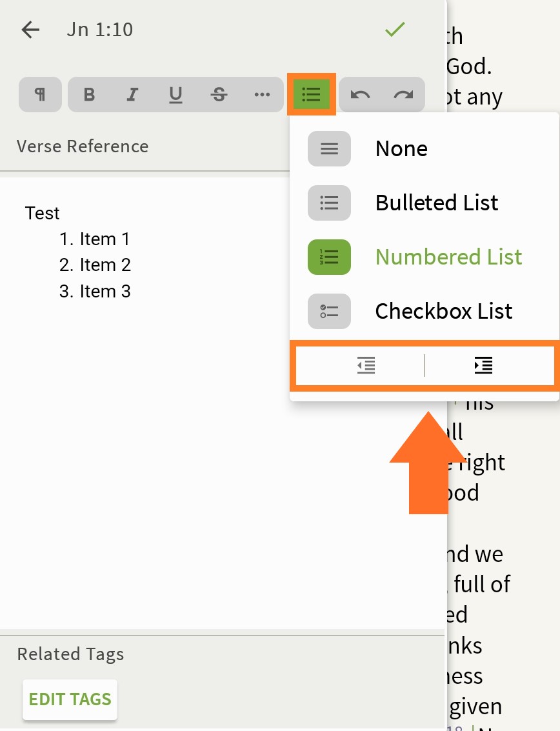Expand more formatting options ellipsis

click(x=262, y=95)
